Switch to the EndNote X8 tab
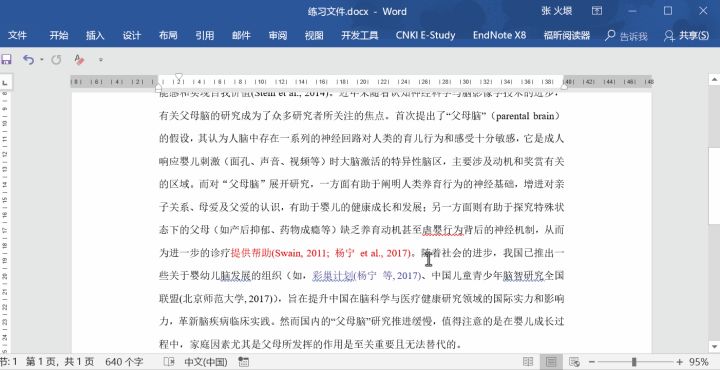The height and width of the screenshot is (370, 720). coord(500,35)
